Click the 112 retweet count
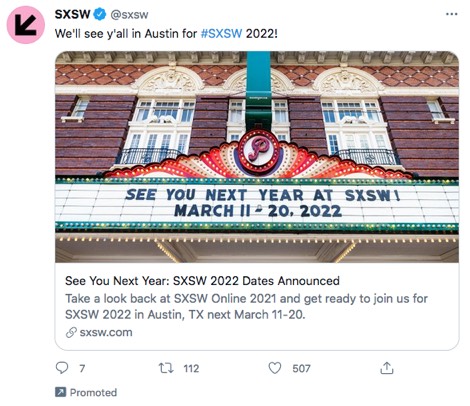 click(191, 368)
